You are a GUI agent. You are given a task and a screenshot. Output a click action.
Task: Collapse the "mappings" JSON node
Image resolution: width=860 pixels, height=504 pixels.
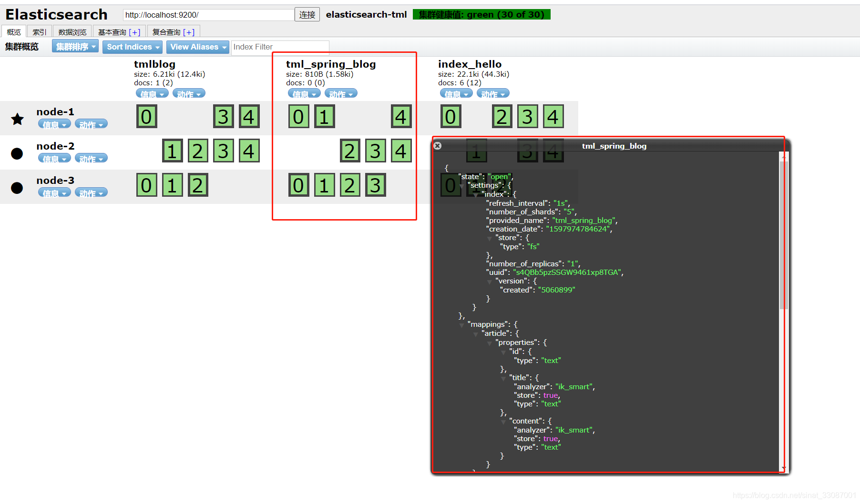(x=461, y=325)
